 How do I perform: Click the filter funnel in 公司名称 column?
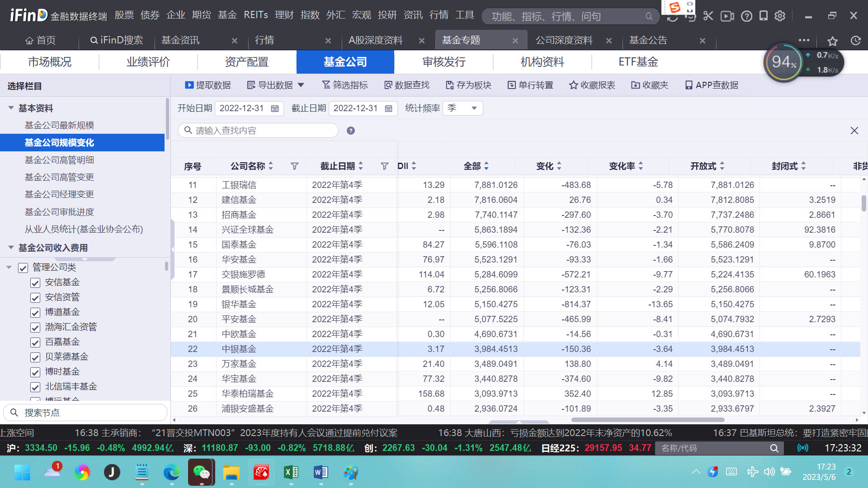(x=294, y=166)
